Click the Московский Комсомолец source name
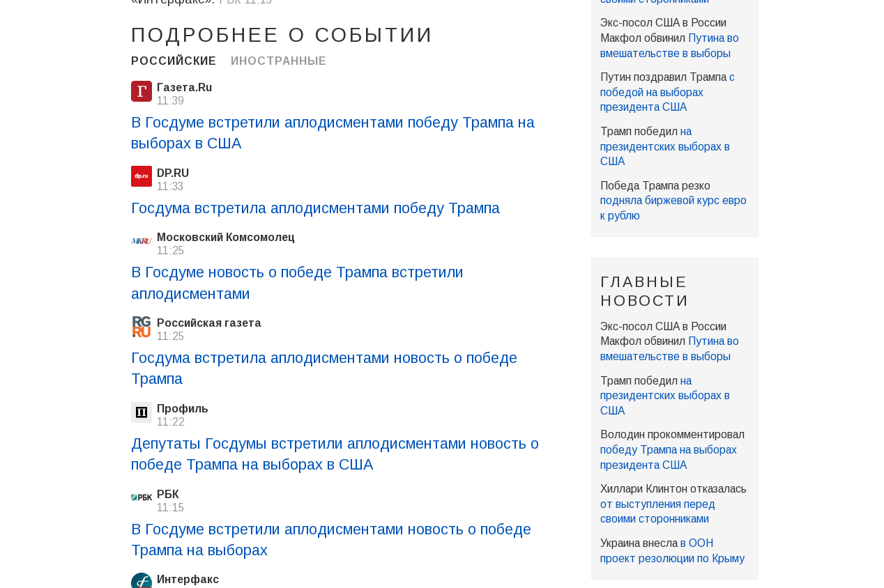Image resolution: width=884 pixels, height=588 pixels. pos(226,238)
